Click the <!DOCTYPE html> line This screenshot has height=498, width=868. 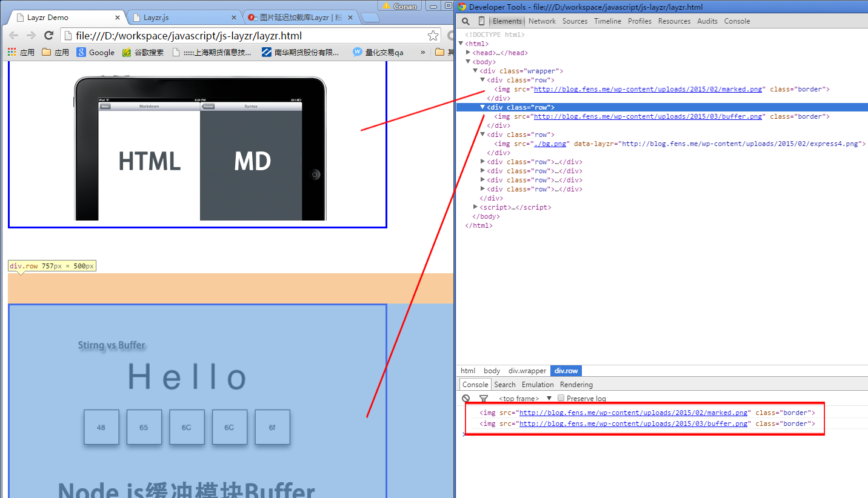click(495, 35)
